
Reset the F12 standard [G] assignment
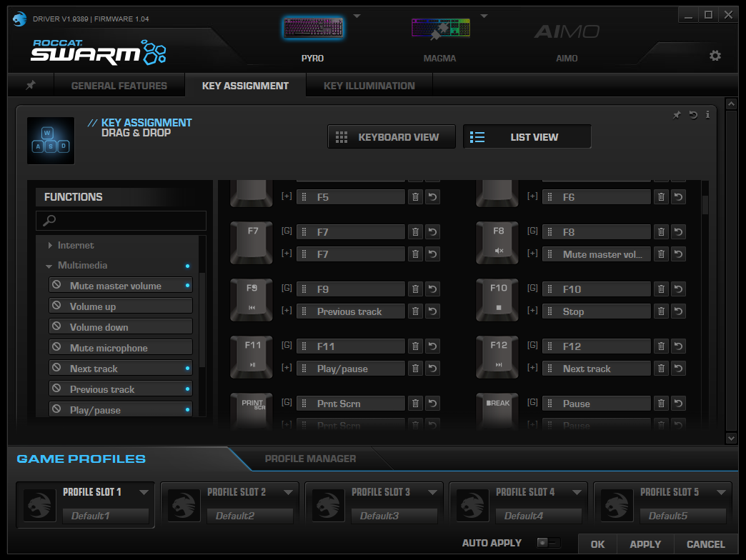point(678,346)
